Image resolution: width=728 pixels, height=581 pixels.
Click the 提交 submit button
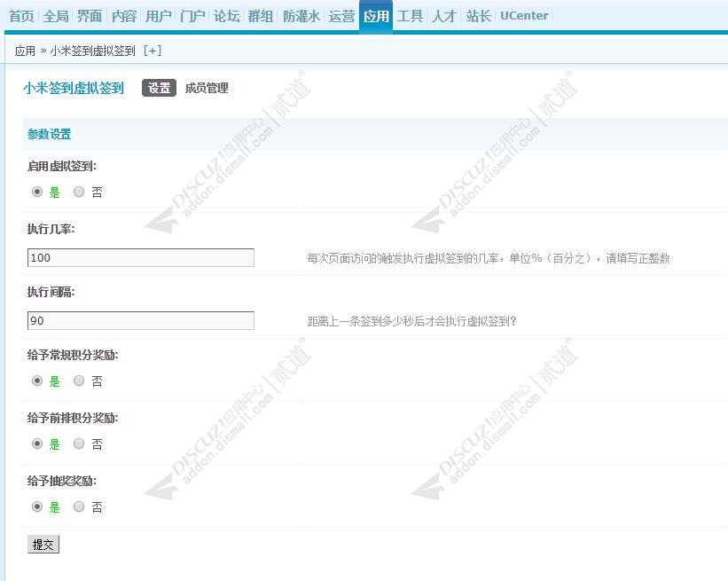[43, 545]
